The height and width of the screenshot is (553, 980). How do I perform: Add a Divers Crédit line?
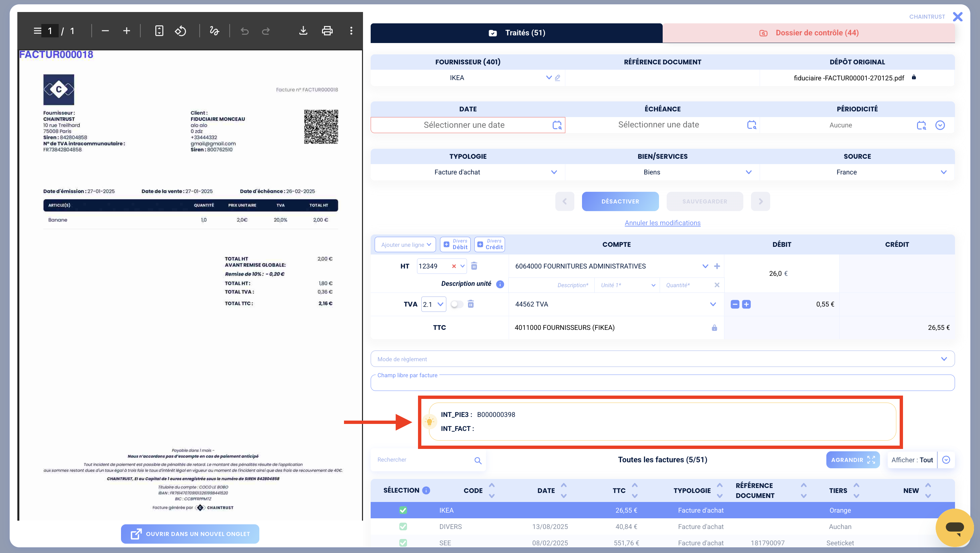click(x=489, y=244)
